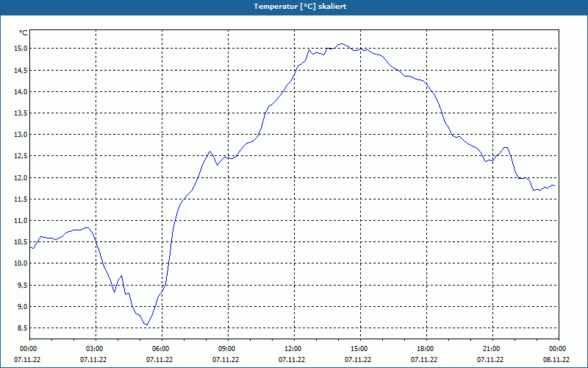Image resolution: width=588 pixels, height=368 pixels.
Task: Click the 07.11.22 date under 06:00
Action: (x=159, y=359)
